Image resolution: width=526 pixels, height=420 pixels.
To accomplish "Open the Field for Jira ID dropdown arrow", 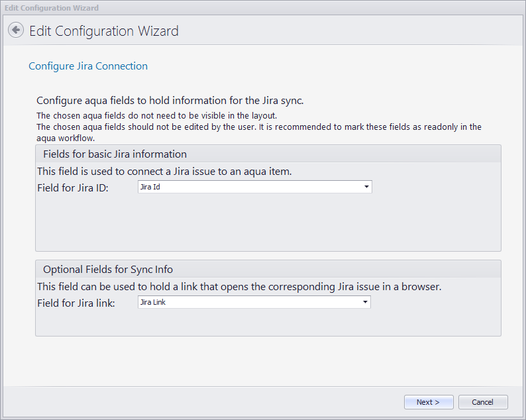I will click(366, 187).
